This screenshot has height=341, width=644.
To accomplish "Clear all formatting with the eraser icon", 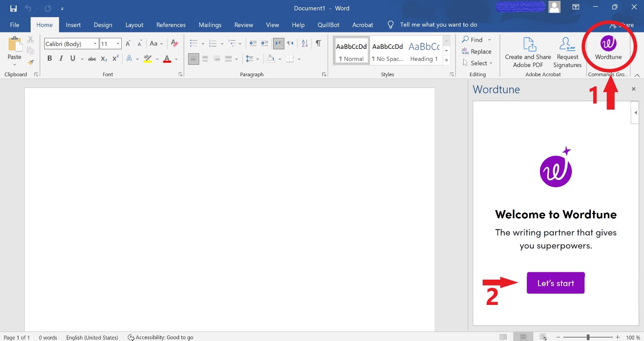I will point(174,44).
